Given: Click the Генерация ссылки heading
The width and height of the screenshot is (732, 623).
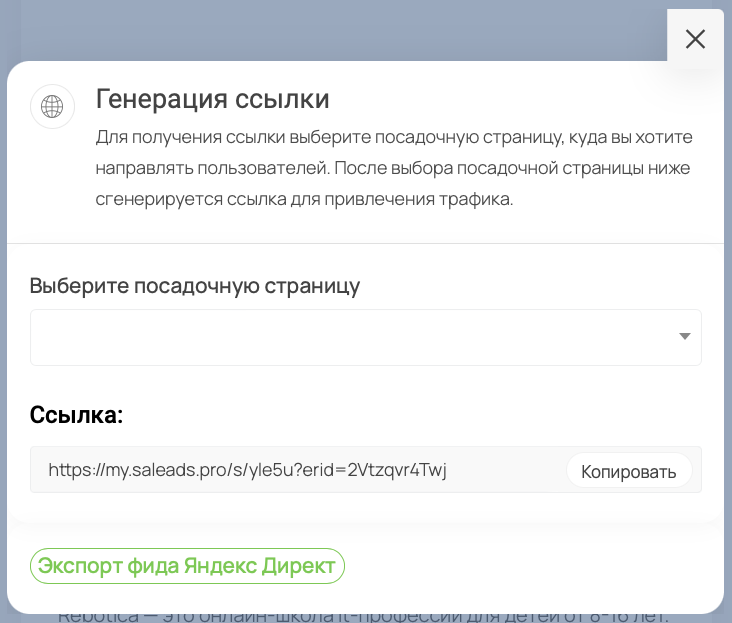Looking at the screenshot, I should [x=212, y=99].
